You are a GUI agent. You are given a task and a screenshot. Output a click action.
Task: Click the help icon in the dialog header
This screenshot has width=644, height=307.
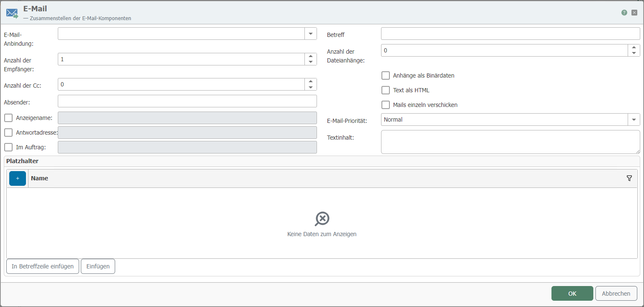[624, 13]
